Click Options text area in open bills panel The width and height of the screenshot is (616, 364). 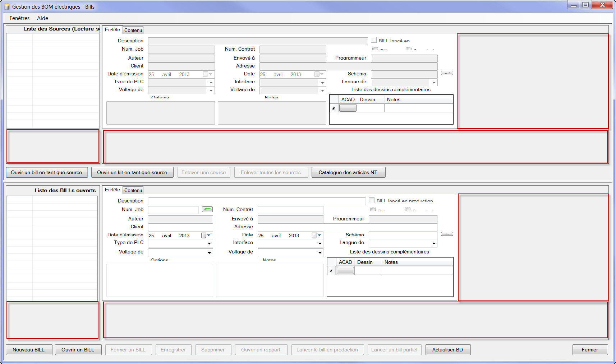160,280
